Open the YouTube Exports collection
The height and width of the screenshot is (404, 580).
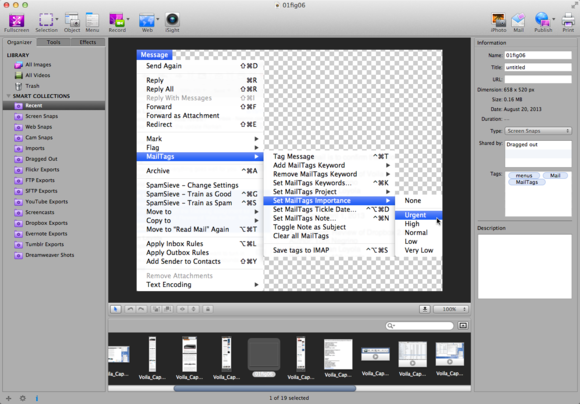(x=46, y=202)
